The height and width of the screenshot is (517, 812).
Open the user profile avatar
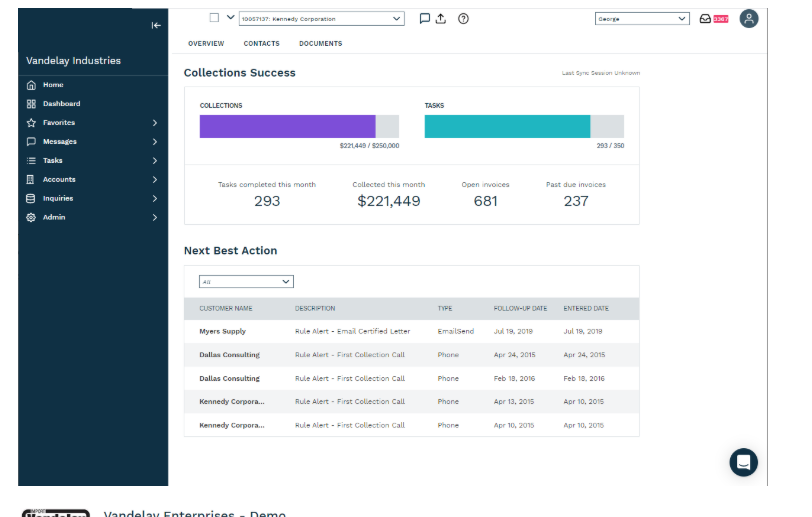pyautogui.click(x=748, y=19)
